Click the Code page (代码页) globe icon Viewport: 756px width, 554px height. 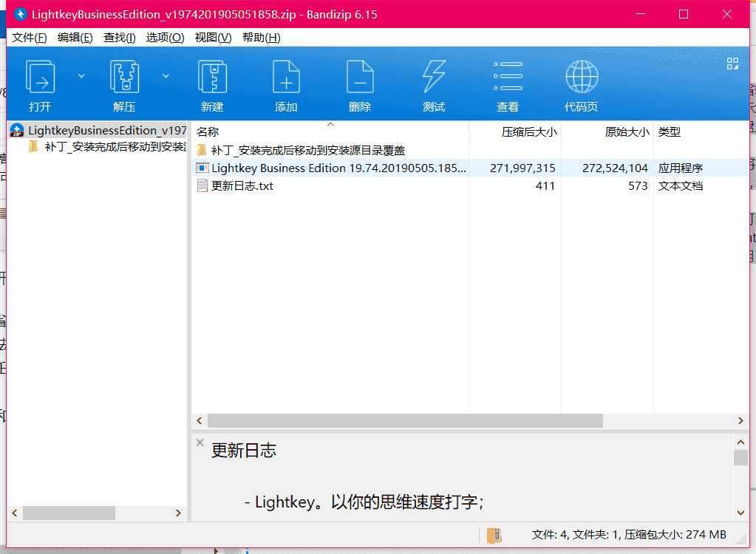(x=582, y=77)
